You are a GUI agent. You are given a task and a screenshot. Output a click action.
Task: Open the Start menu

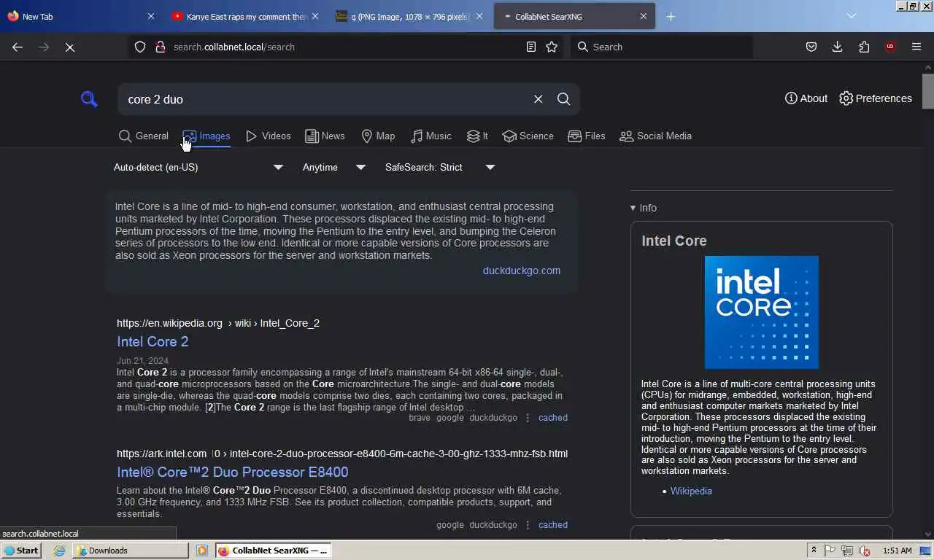click(21, 551)
